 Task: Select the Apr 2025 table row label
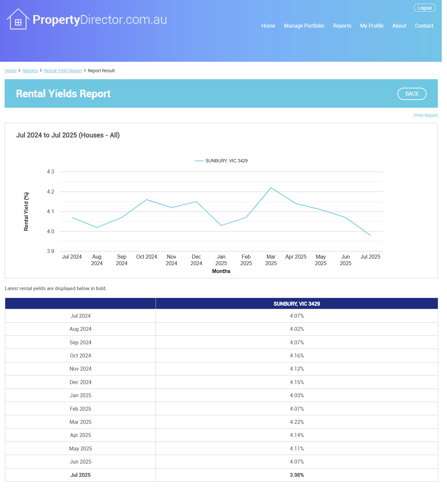tap(81, 435)
